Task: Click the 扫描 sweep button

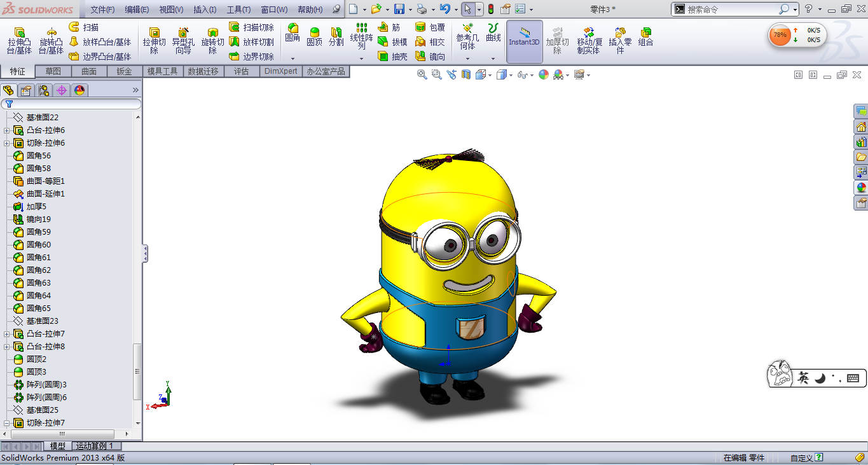Action: coord(83,27)
